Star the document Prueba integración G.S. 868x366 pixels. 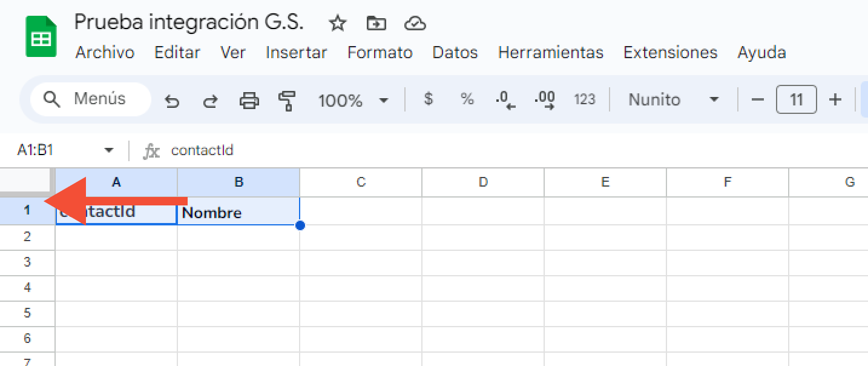337,24
